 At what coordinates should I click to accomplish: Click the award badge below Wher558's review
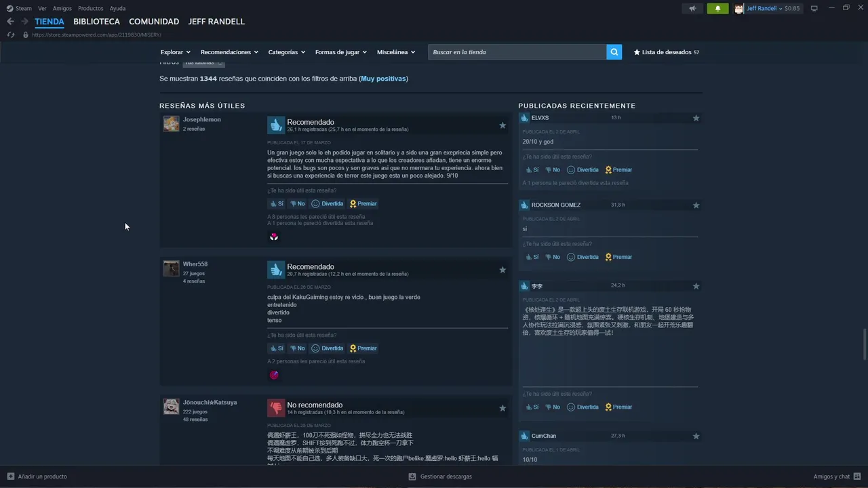pyautogui.click(x=274, y=375)
